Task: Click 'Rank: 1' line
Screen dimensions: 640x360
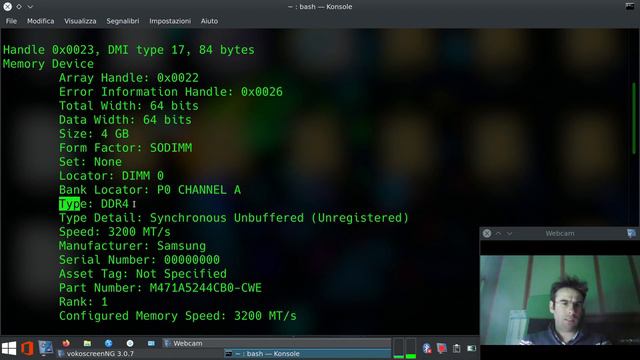Action: 83,302
